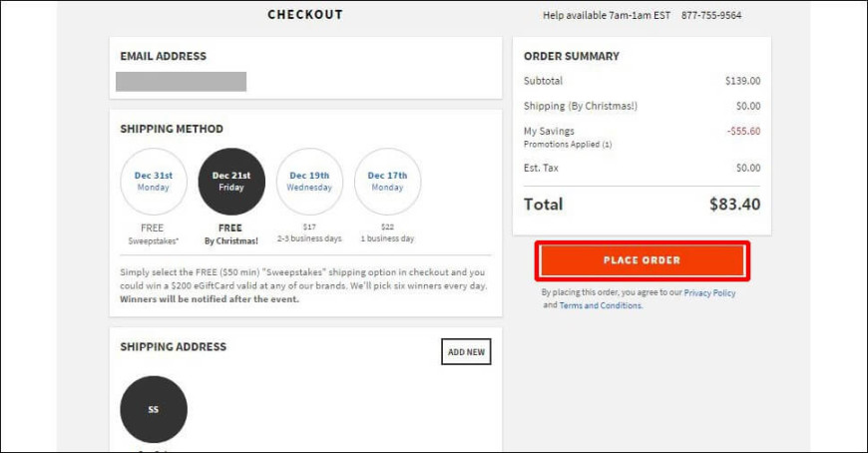
Task: Click the Shipping (By Christmas!) summary line
Action: (643, 106)
